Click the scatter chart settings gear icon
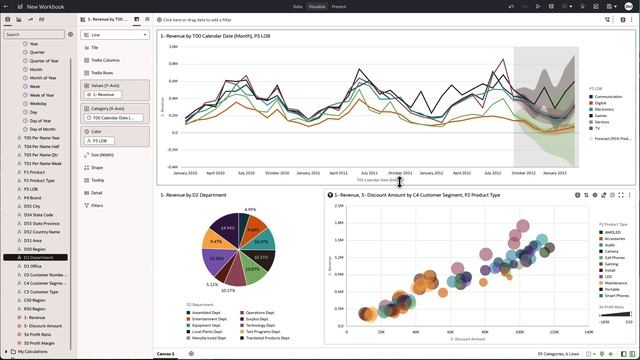 point(595,195)
